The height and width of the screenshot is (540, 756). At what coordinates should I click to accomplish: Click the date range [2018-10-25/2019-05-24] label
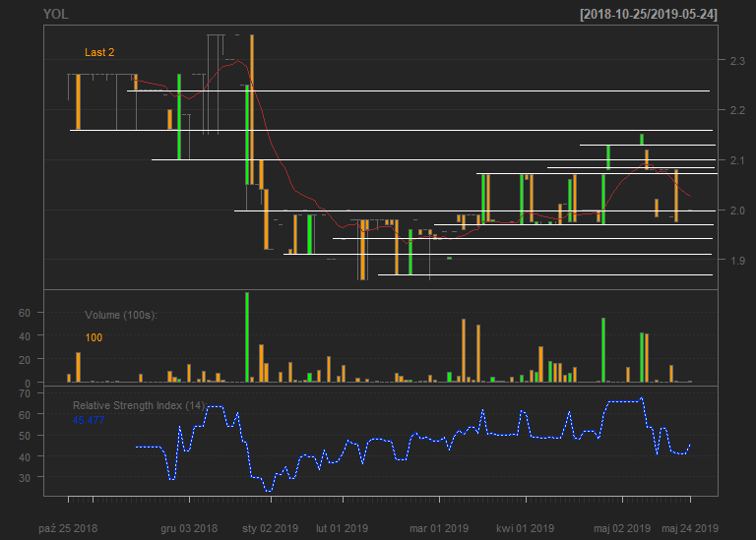click(649, 14)
